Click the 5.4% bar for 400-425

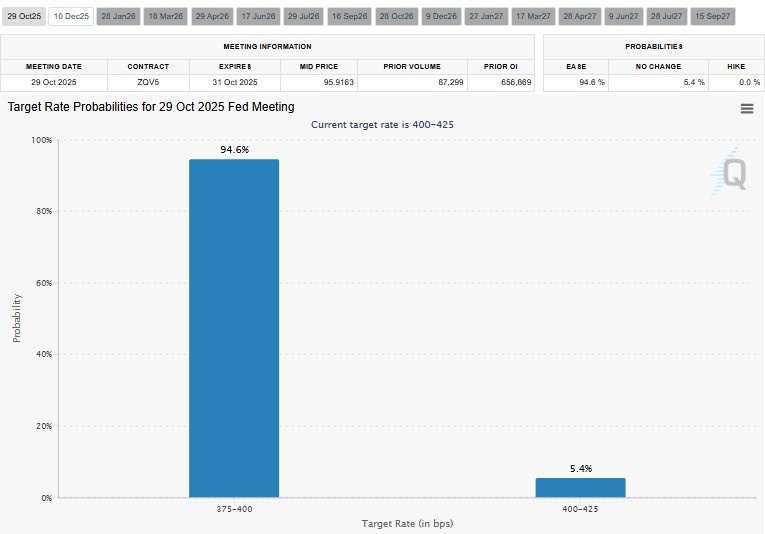tap(580, 488)
